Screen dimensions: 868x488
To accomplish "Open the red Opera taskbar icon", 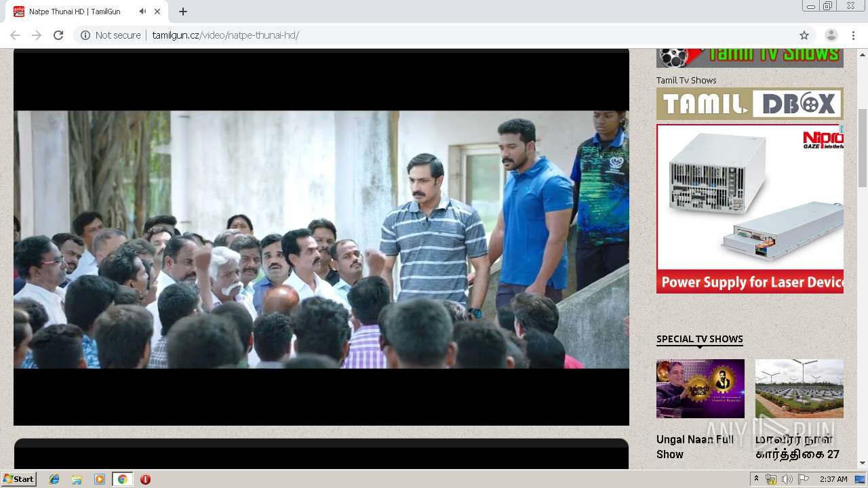I will click(x=145, y=479).
